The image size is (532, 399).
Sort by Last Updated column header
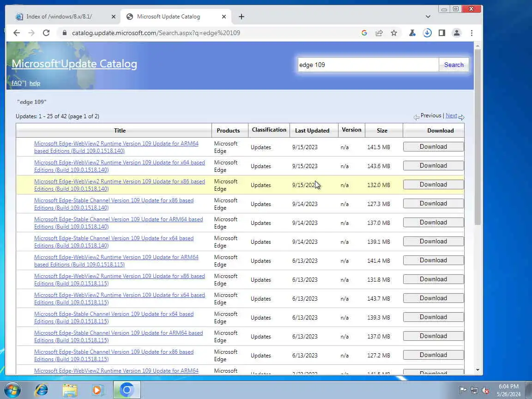[312, 131]
